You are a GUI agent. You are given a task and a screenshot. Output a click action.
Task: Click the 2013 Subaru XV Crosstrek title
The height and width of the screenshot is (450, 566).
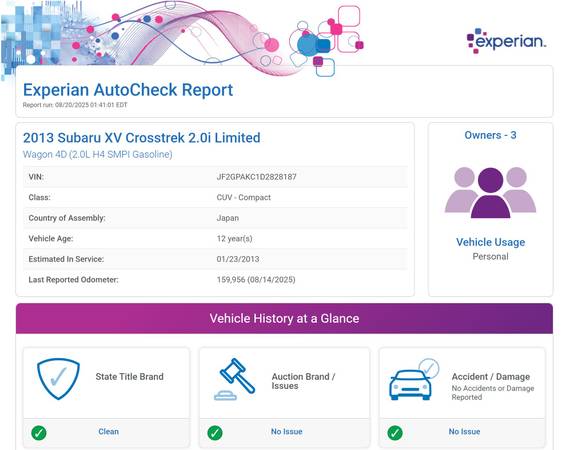(142, 138)
